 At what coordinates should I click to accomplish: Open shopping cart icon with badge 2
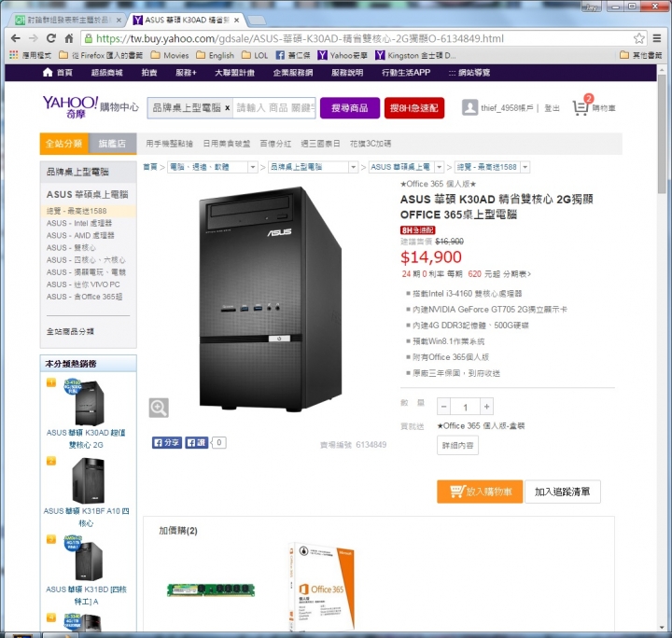pos(582,105)
